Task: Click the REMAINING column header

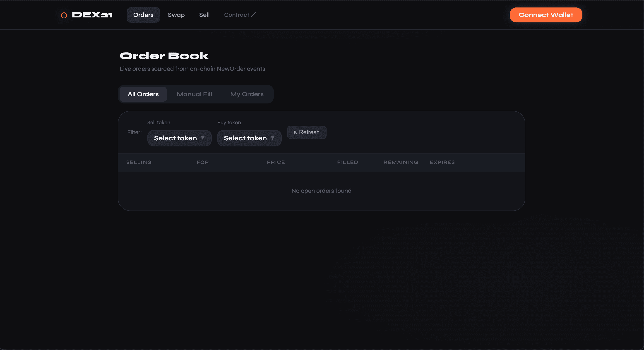Action: pyautogui.click(x=401, y=162)
